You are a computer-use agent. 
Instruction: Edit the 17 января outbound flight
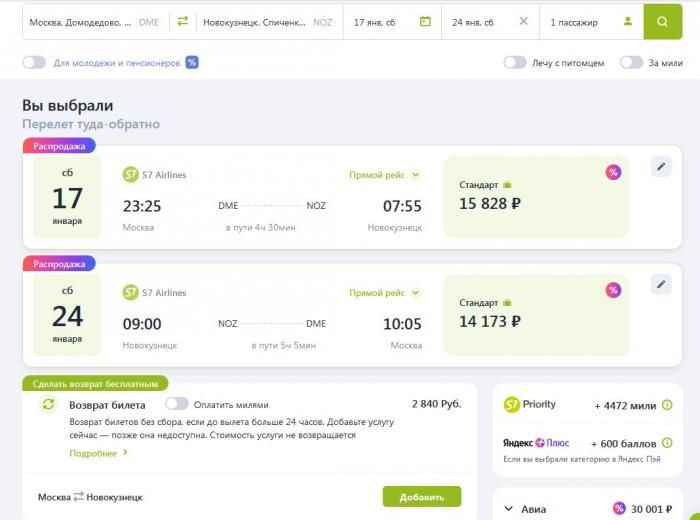661,166
